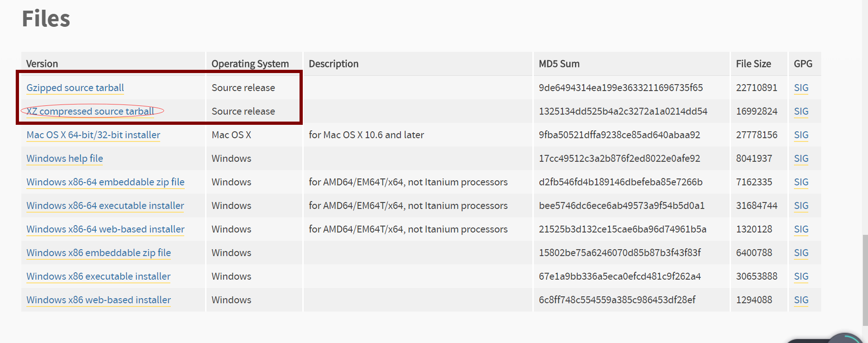
Task: Open the Gzipped source tarball link
Action: 75,88
